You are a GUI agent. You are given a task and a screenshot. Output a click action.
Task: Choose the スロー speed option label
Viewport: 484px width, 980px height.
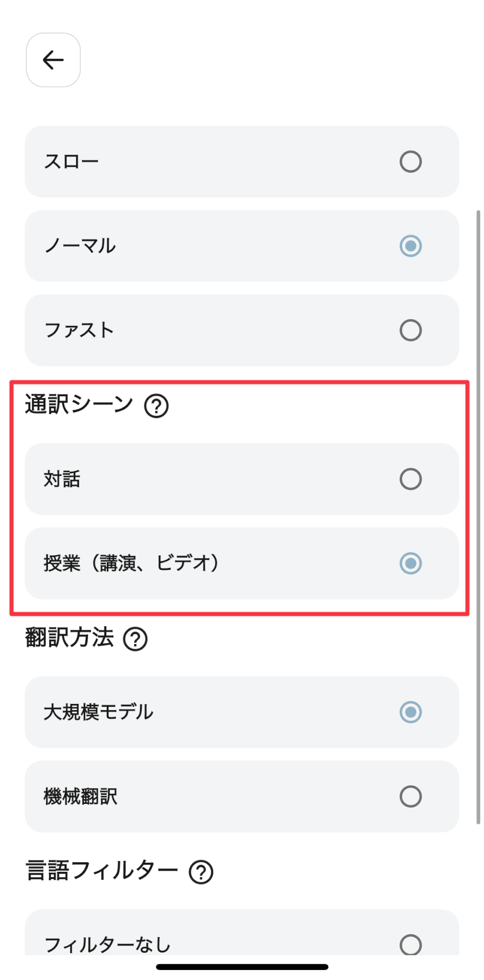[71, 162]
